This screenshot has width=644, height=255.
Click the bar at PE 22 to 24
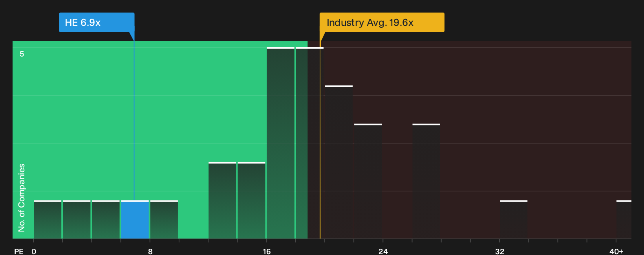[368, 181]
